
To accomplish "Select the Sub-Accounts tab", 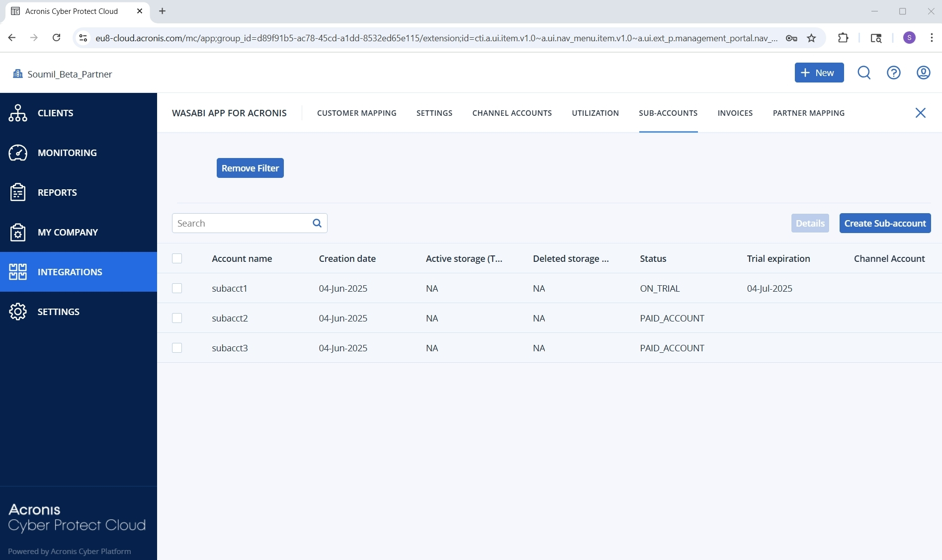I will point(668,113).
